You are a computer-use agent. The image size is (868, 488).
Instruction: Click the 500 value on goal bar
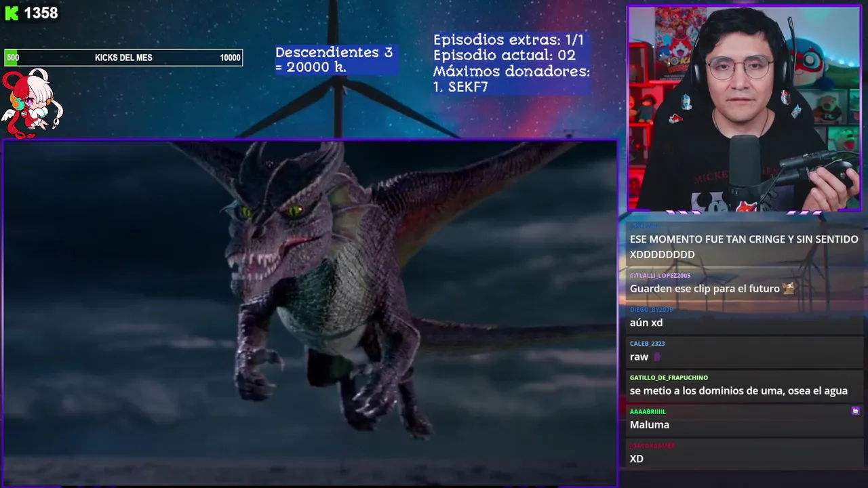pyautogui.click(x=13, y=58)
